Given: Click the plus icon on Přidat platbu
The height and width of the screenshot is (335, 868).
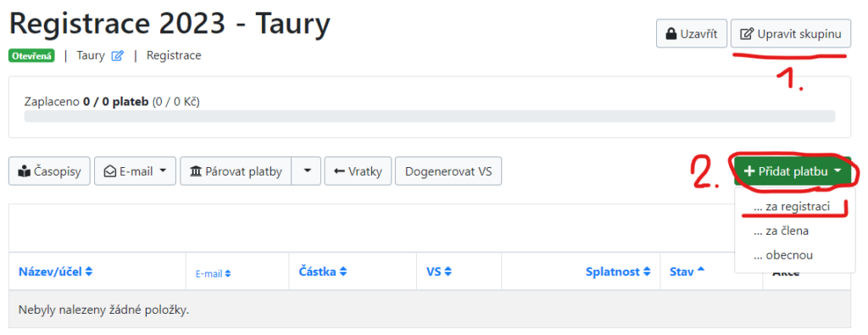Looking at the screenshot, I should tap(749, 171).
